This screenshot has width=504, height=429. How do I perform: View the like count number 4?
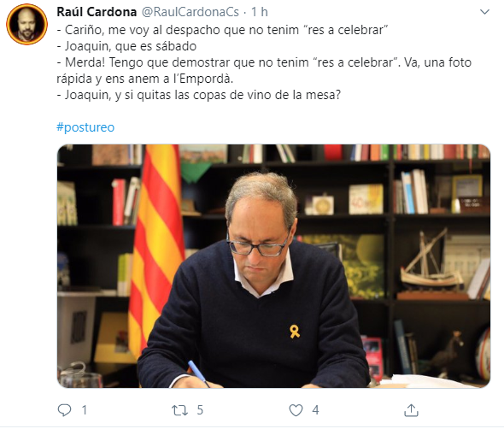(315, 410)
